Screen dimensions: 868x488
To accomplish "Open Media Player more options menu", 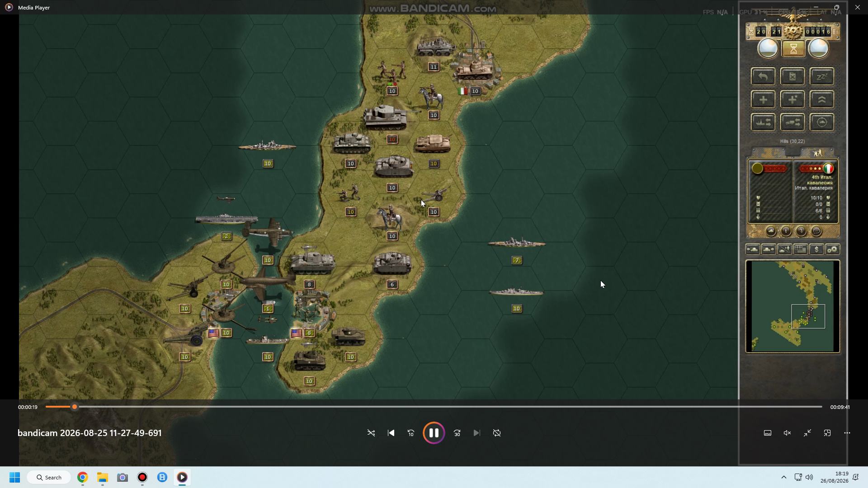I will pyautogui.click(x=847, y=433).
